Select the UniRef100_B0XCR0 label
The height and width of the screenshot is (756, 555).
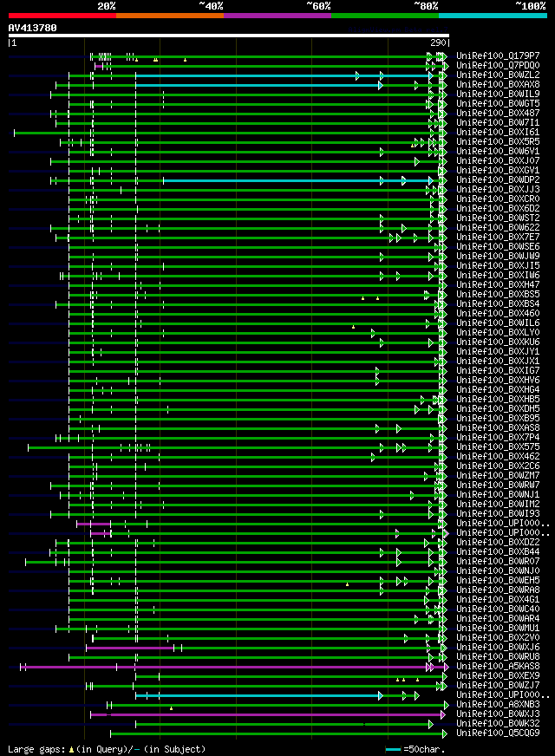click(498, 199)
